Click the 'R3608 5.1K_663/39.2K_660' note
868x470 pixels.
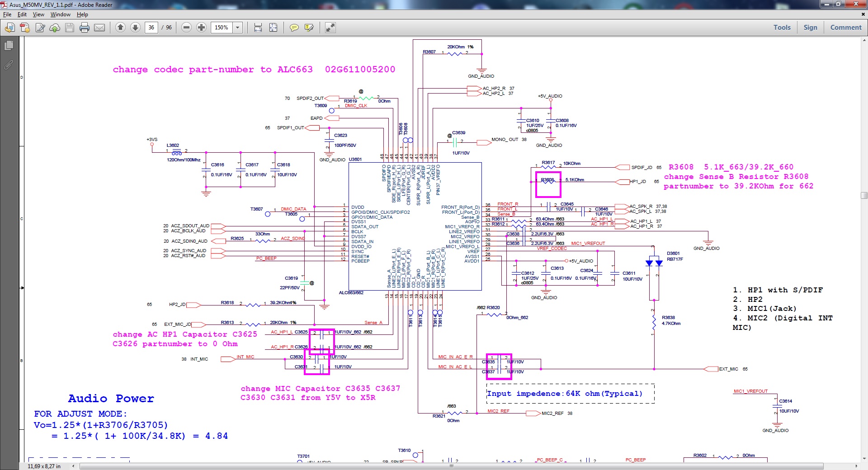[731, 167]
